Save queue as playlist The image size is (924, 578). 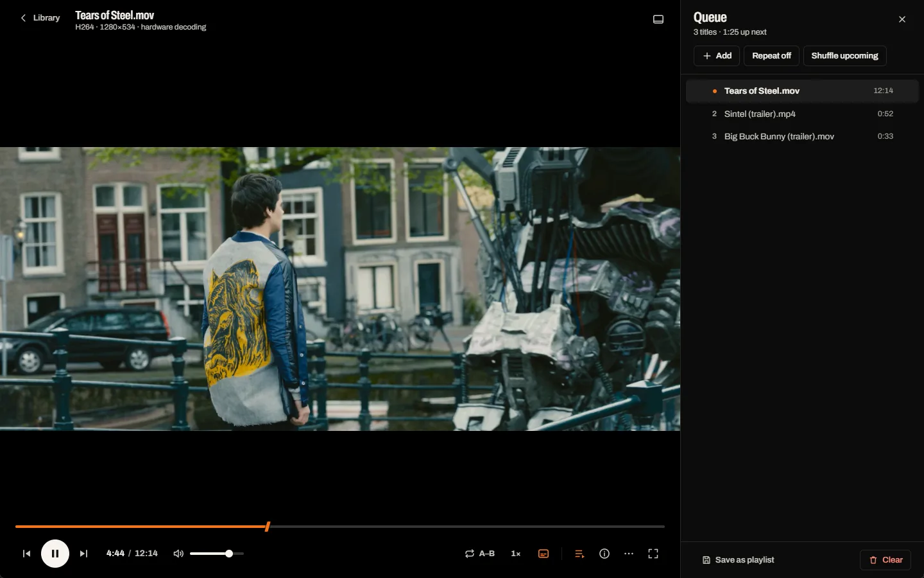click(738, 560)
